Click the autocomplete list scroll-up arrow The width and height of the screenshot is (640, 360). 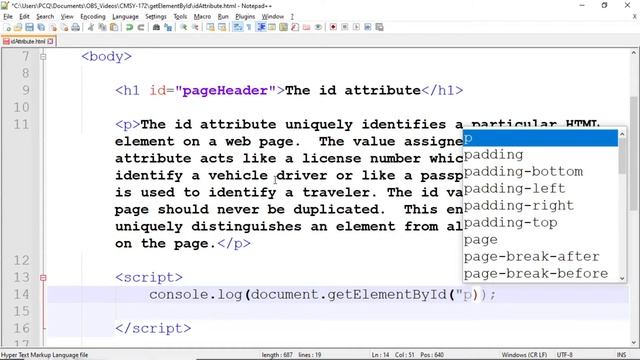tap(622, 133)
